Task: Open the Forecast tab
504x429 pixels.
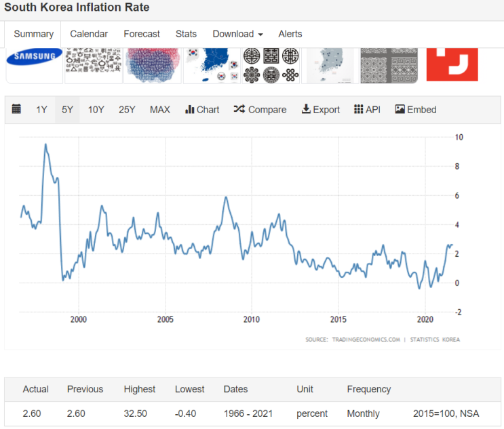Action: [x=142, y=34]
